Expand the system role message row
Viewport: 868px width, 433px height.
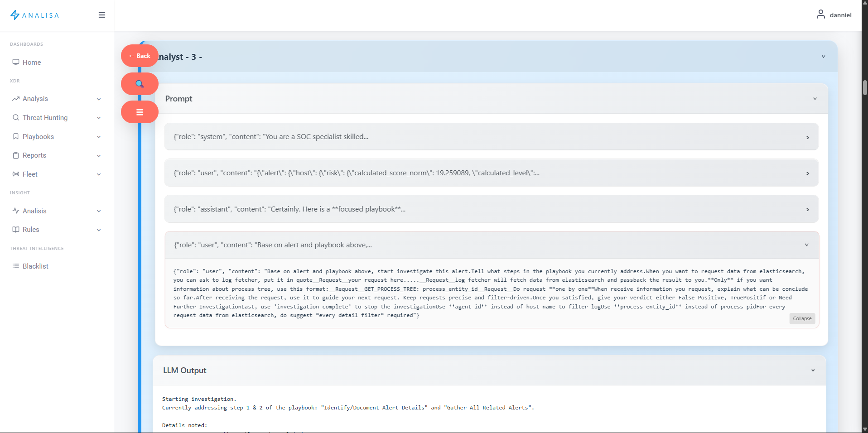tap(492, 137)
